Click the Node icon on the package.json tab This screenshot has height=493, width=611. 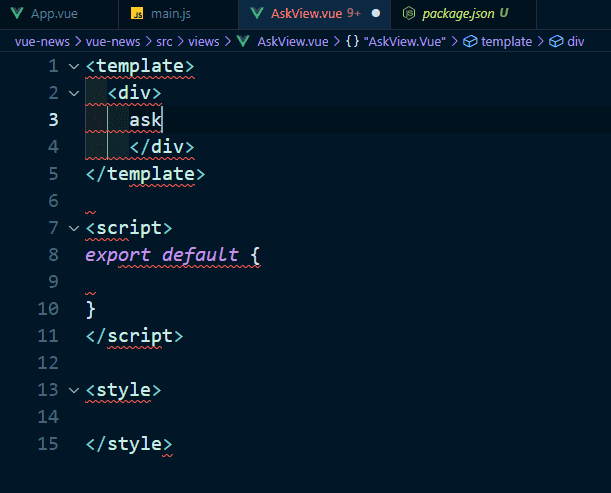(408, 14)
